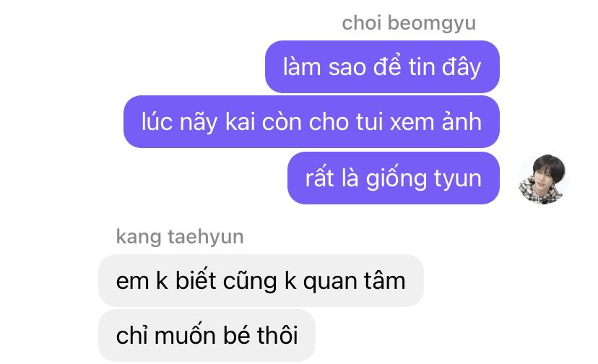Click the word "lúc" in the long purple message
This screenshot has height=364, width=598.
coord(157,122)
